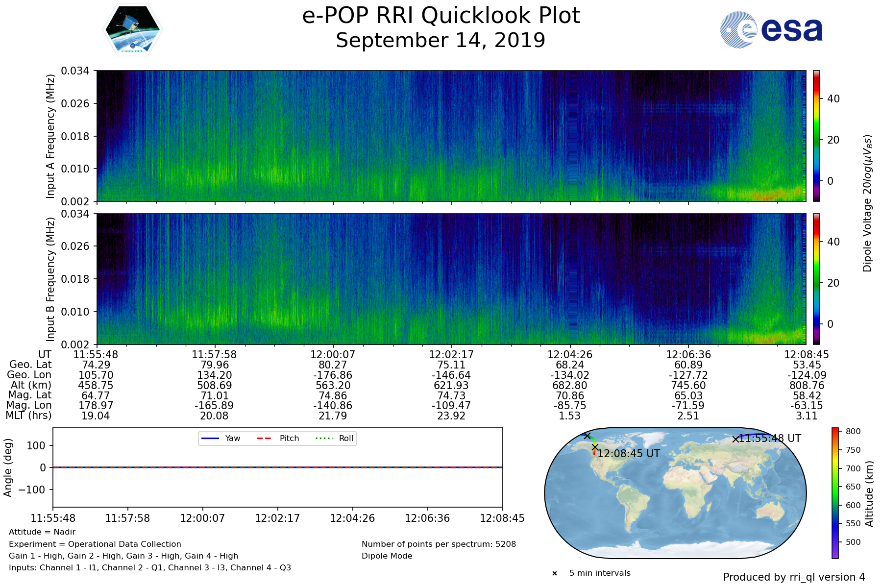Click the X marker beside 12:08:45 UT on map
This screenshot has width=882, height=588.
click(x=595, y=447)
